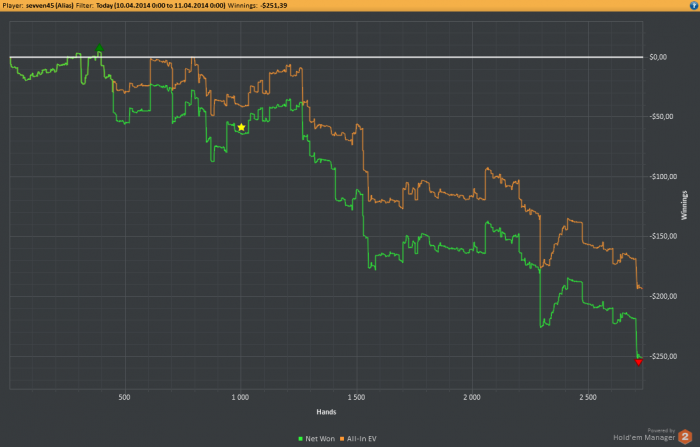The width and height of the screenshot is (700, 447).
Task: Click the orange All-In EV legend swatch
Action: pyautogui.click(x=342, y=439)
